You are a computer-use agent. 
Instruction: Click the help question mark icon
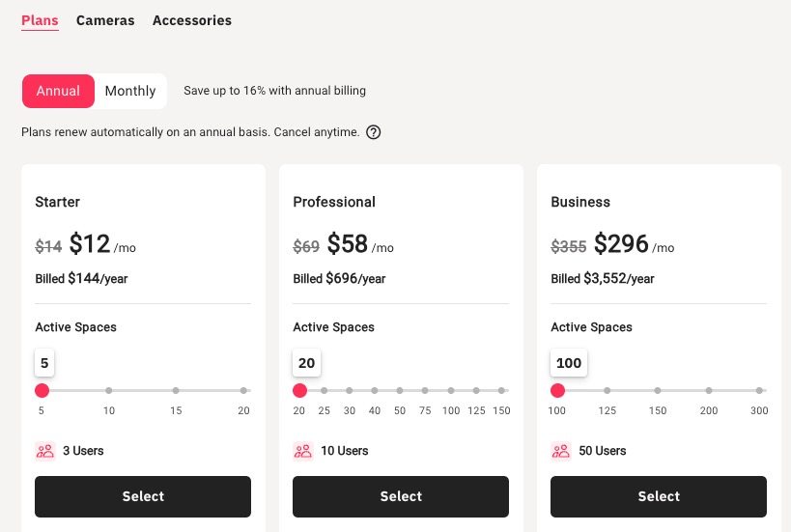374,132
